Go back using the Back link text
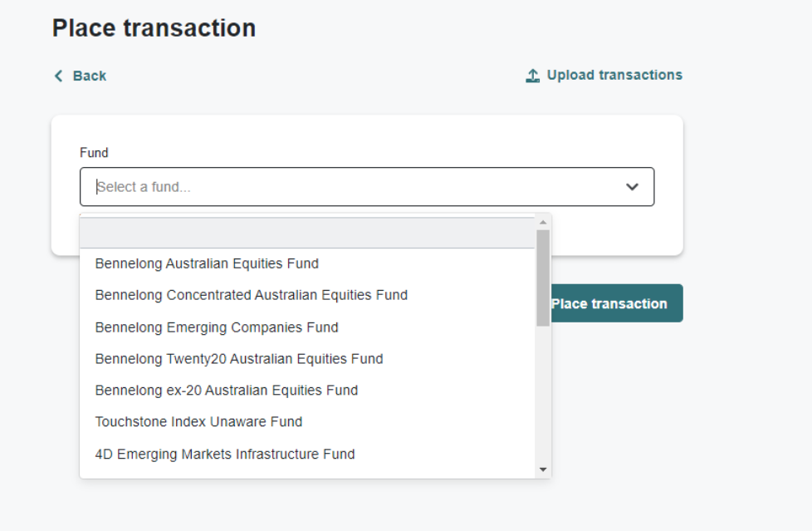 coord(89,76)
